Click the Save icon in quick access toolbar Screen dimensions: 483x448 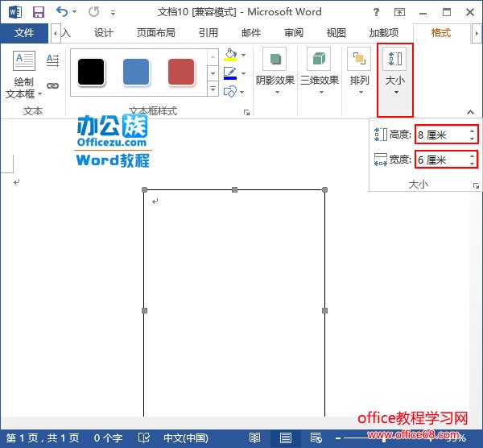point(39,12)
